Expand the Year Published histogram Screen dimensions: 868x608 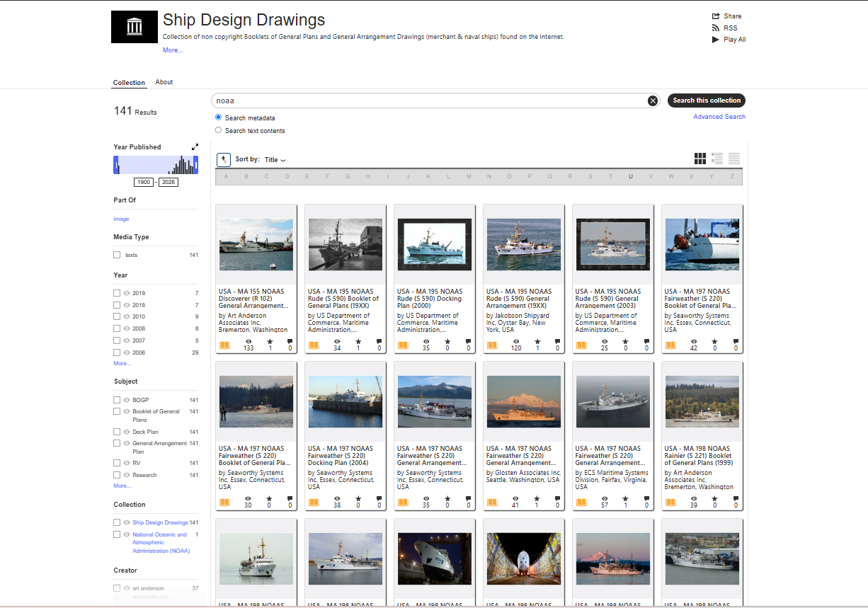click(195, 147)
